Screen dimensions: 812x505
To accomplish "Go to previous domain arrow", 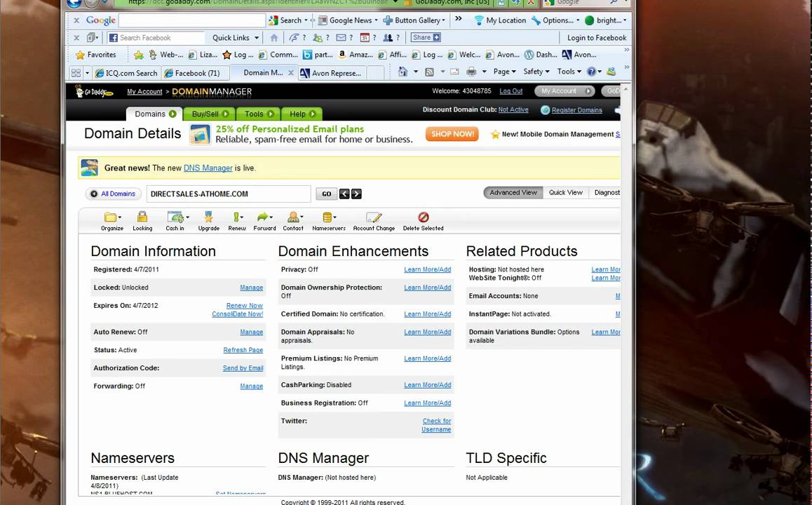I will (344, 194).
